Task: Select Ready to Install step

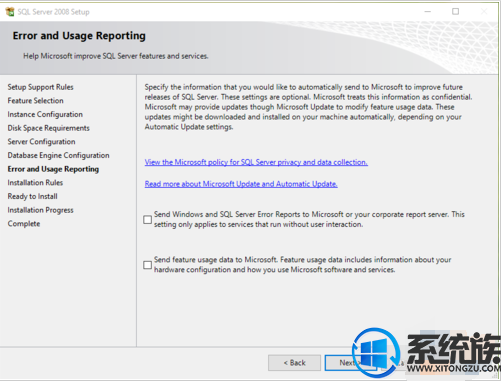Action: (32, 196)
